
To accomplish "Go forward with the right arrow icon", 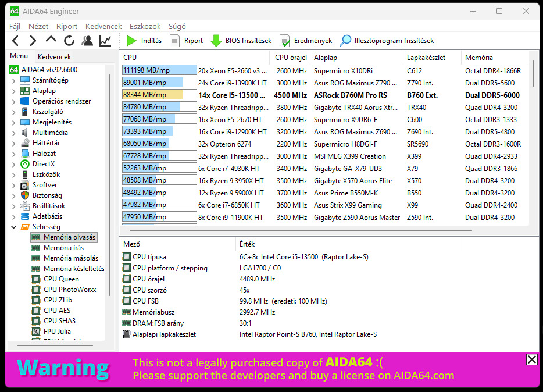I will click(x=33, y=41).
